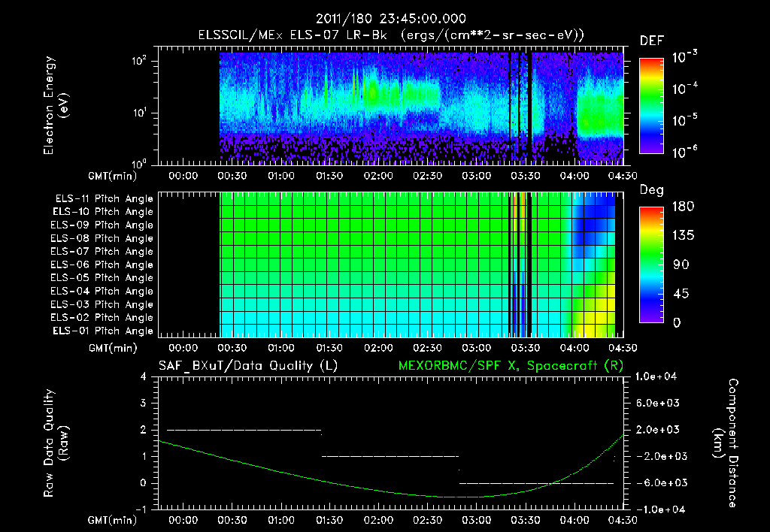
Task: Click the white data quality line segment at level 1
Action: click(390, 456)
